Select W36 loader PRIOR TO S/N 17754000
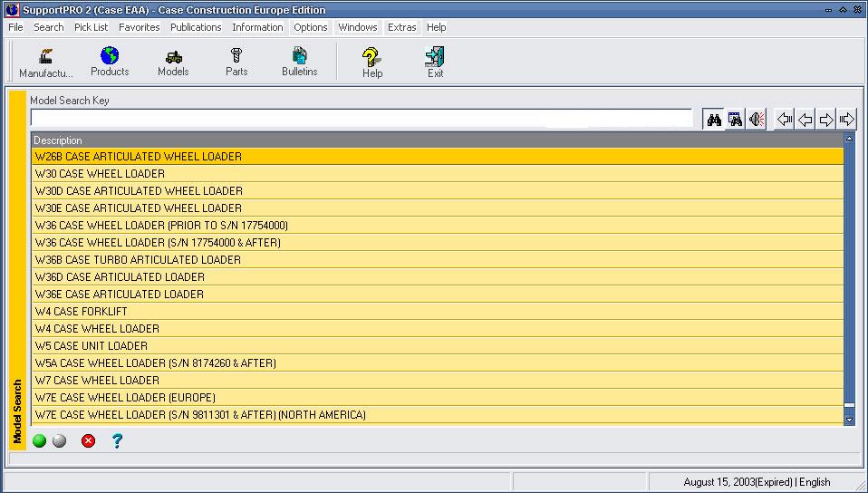Screen dimensions: 868x493 pos(438,226)
